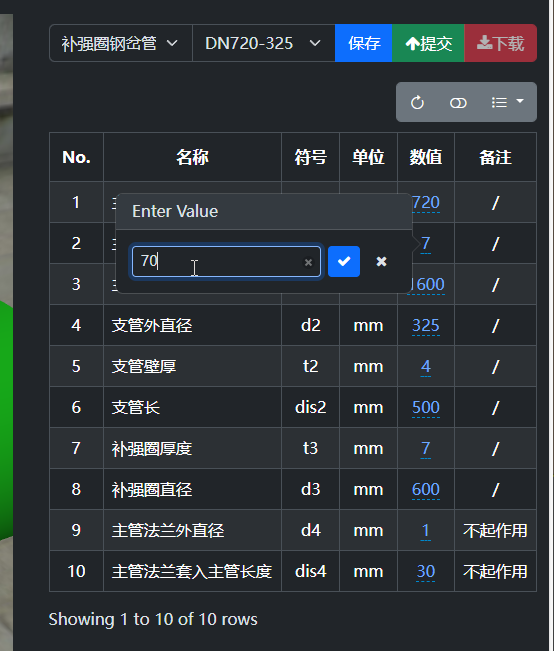The height and width of the screenshot is (651, 554).
Task: Click the 提交 submit button
Action: 428,43
